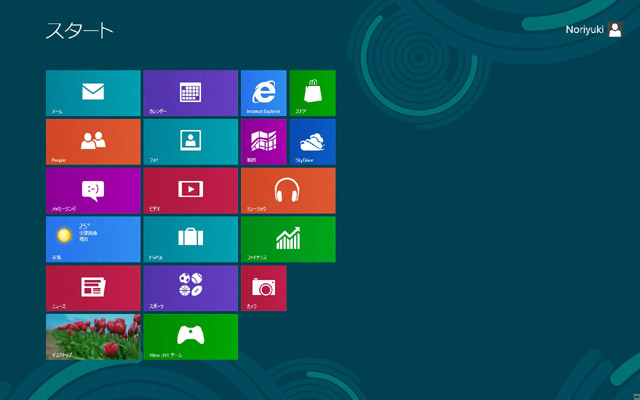The height and width of the screenshot is (400, 640).
Task: Open the Video (ビデオ) tile
Action: 190,190
